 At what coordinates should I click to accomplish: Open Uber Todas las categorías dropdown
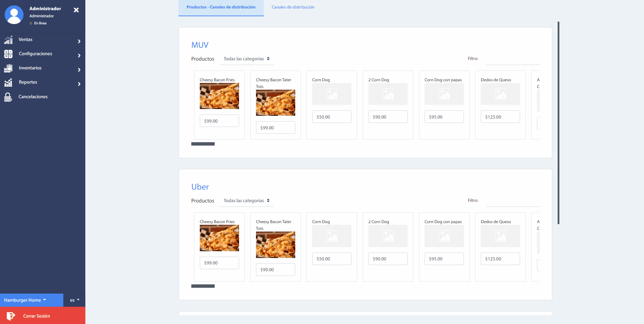point(246,201)
